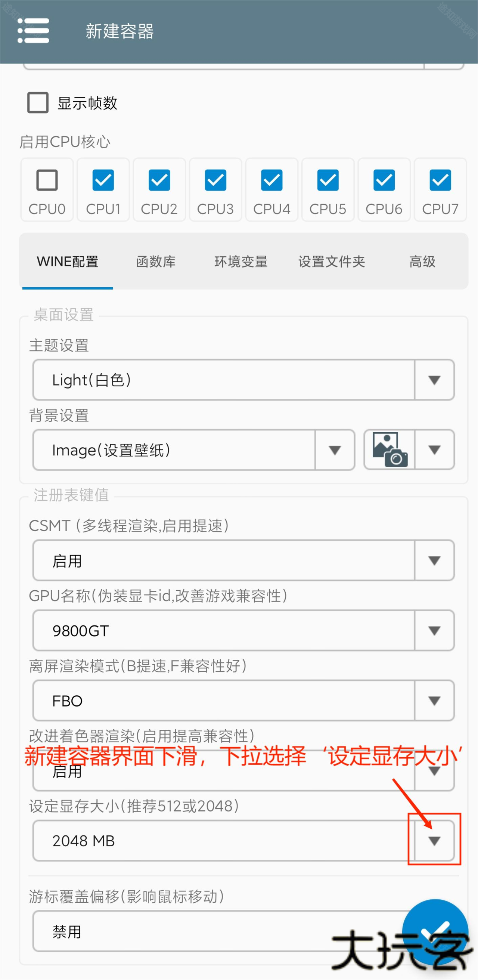Disable the CPU7 core checkbox
478x980 pixels.
pos(440,180)
